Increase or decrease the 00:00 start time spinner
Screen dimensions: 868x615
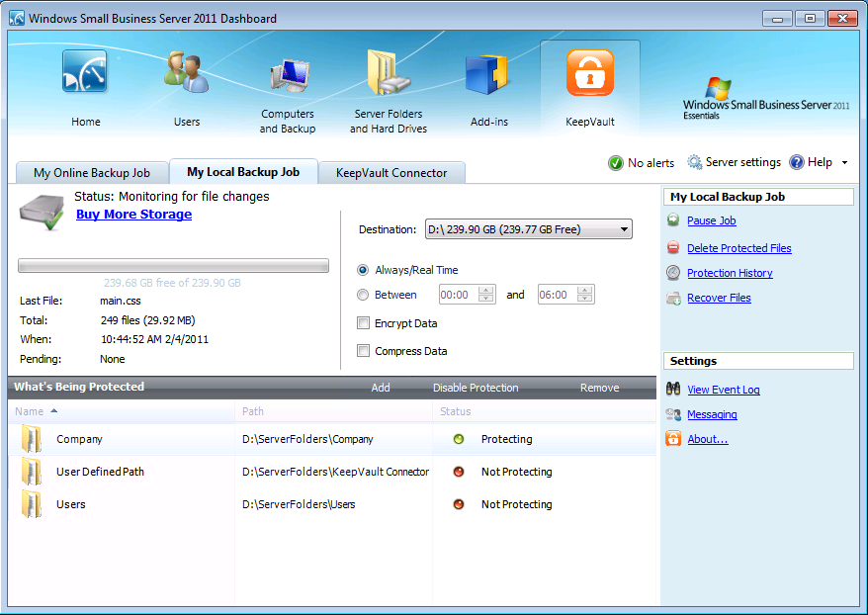point(486,295)
